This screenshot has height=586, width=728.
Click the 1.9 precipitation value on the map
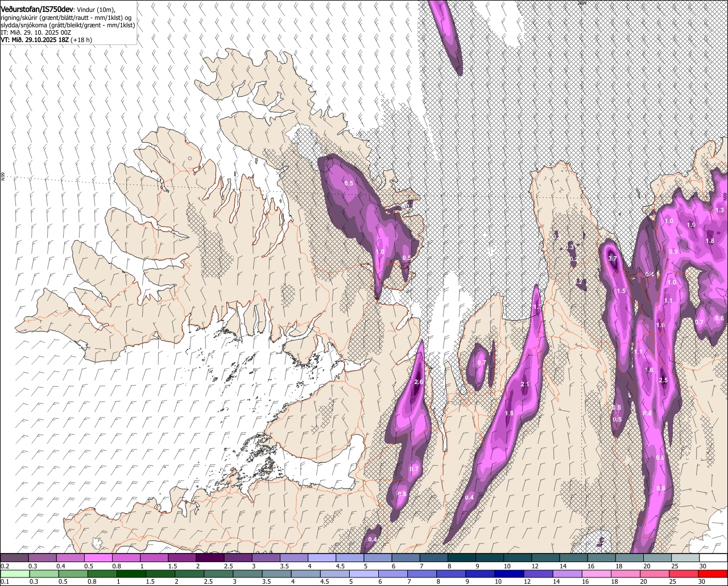(691, 225)
